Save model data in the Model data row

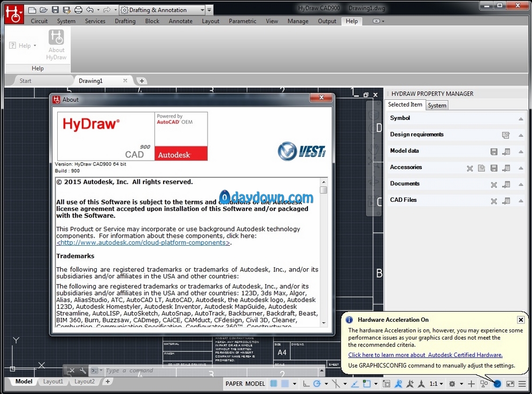pyautogui.click(x=494, y=151)
